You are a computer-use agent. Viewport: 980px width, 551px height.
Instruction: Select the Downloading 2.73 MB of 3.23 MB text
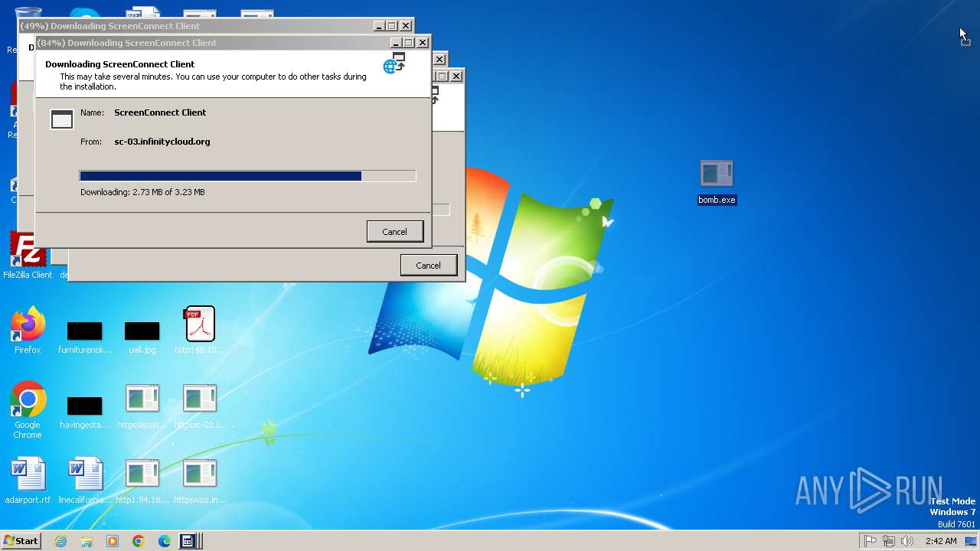(142, 192)
